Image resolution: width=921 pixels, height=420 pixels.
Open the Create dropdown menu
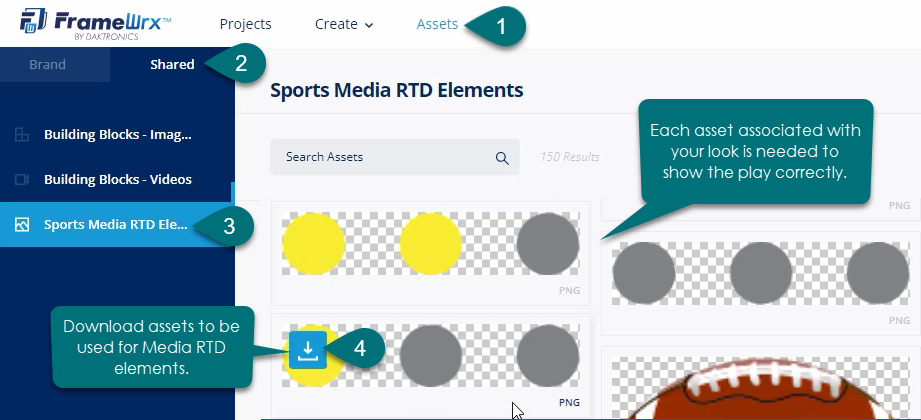pos(344,24)
